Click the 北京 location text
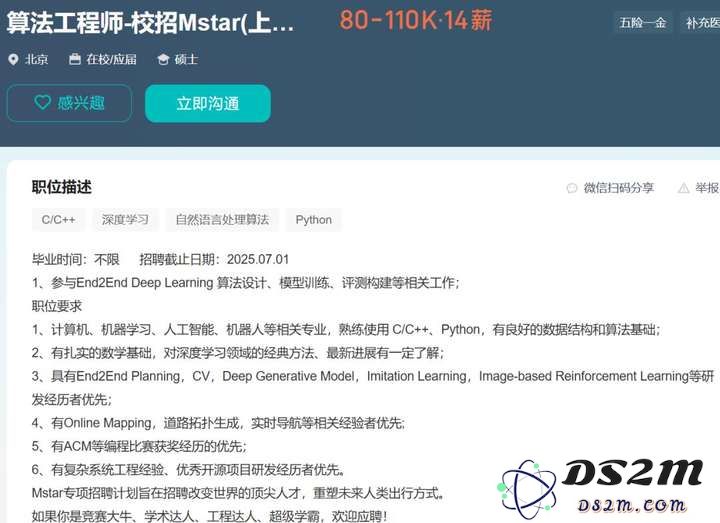Viewport: 720px width, 523px height. coord(36,59)
